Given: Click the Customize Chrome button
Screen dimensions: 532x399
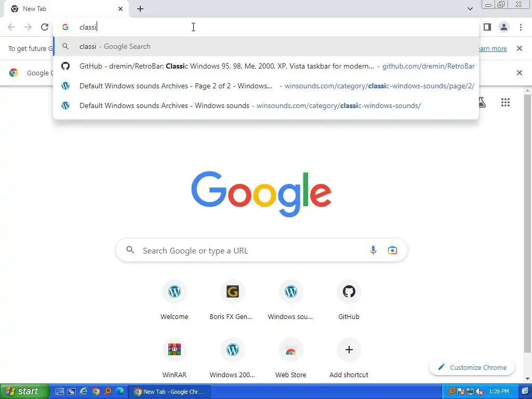Looking at the screenshot, I should point(472,367).
